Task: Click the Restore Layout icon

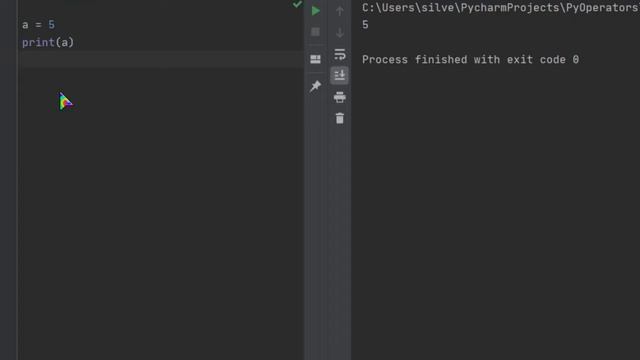Action: point(316,59)
